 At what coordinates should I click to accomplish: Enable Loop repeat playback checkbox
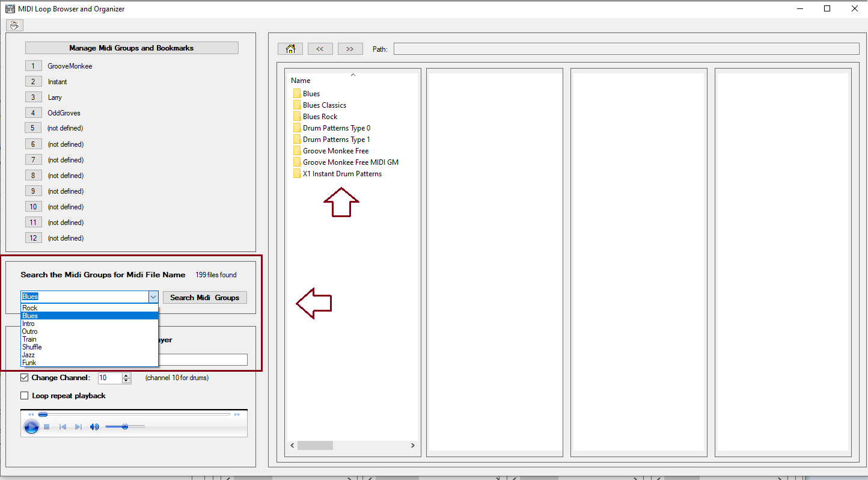coord(25,396)
